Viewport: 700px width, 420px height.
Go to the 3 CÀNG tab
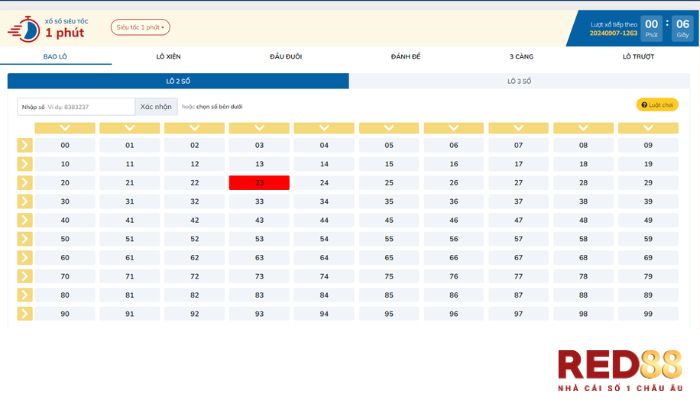521,56
